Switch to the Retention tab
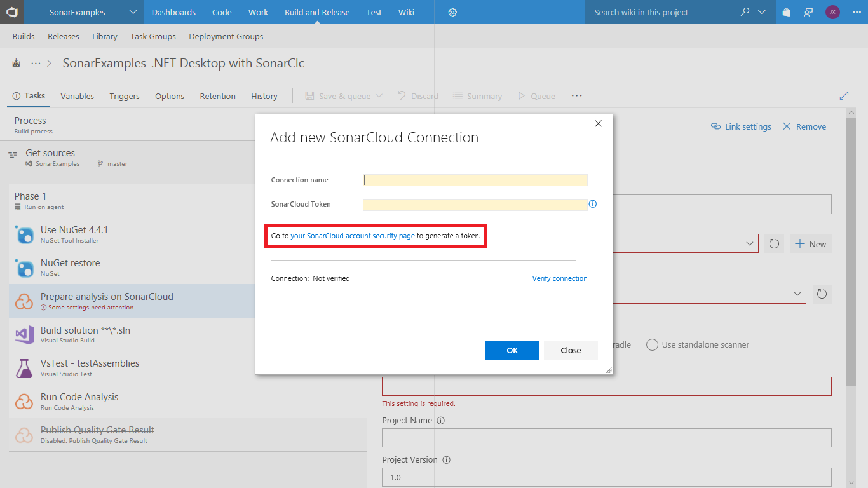The image size is (868, 488). pos(218,96)
